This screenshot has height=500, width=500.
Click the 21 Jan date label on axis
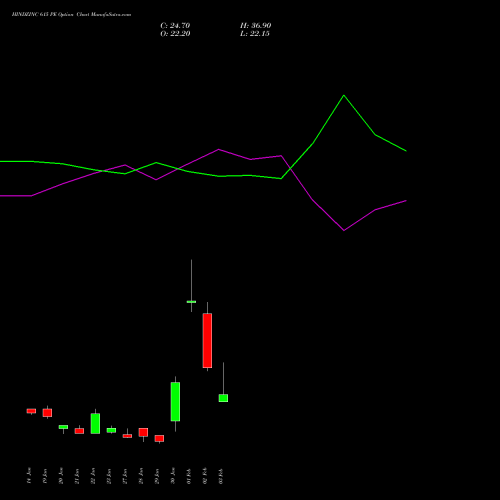77,476
